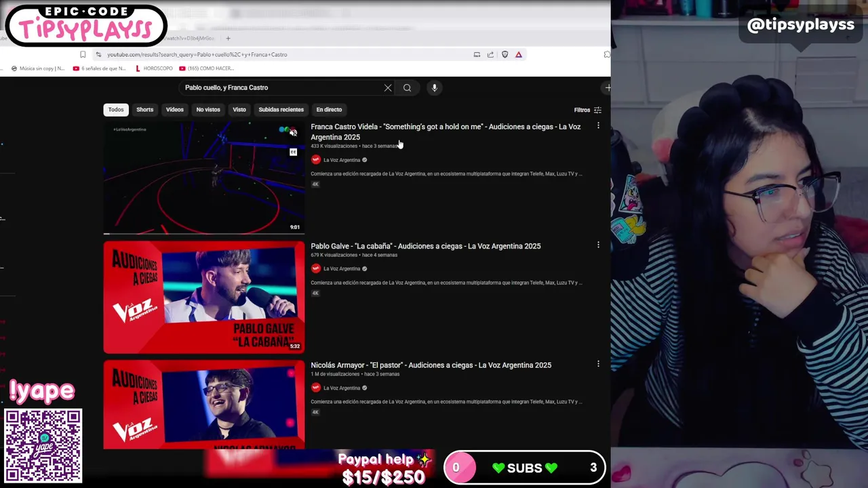Open (165) COMO HACER bookmark
The width and height of the screenshot is (868, 488).
click(x=207, y=68)
